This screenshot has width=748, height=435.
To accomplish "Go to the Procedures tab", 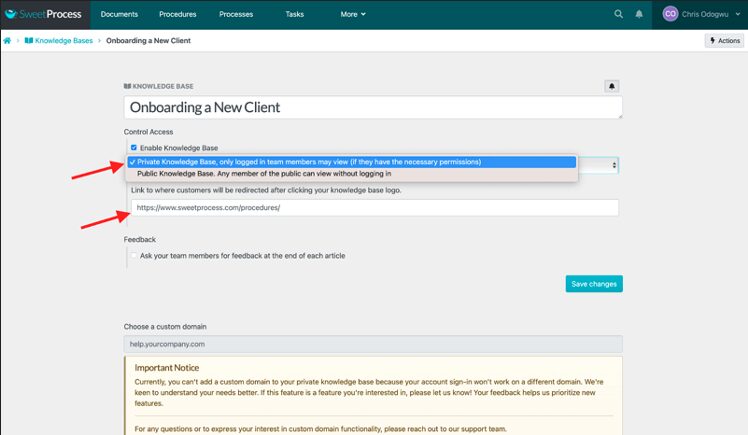I will click(178, 14).
